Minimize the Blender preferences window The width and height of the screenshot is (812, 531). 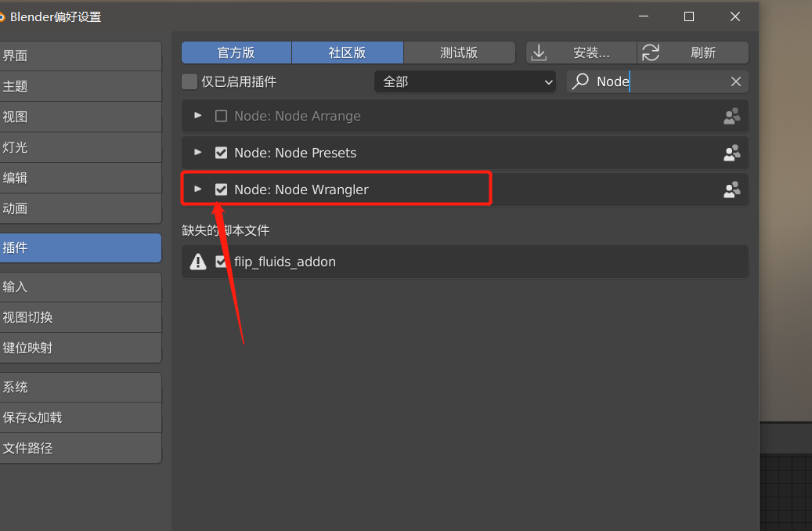[644, 16]
